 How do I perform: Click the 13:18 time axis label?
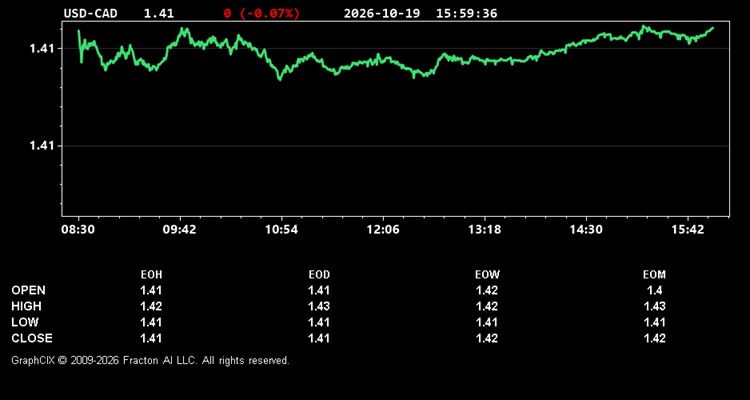coord(484,230)
